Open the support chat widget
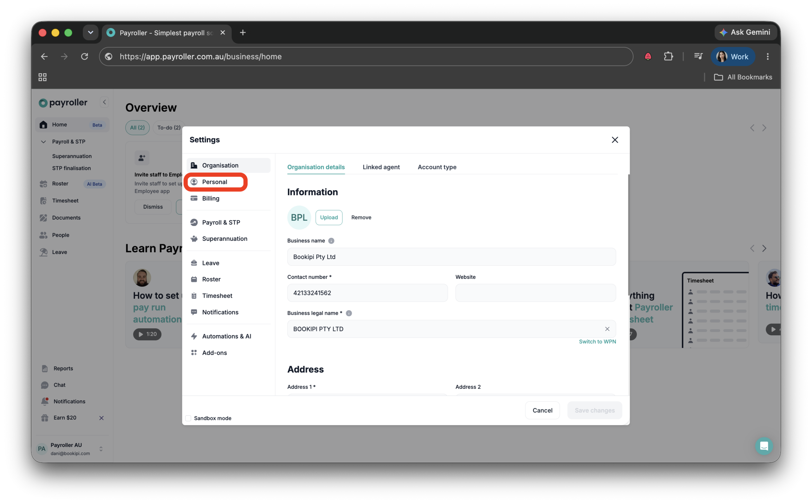 764,446
